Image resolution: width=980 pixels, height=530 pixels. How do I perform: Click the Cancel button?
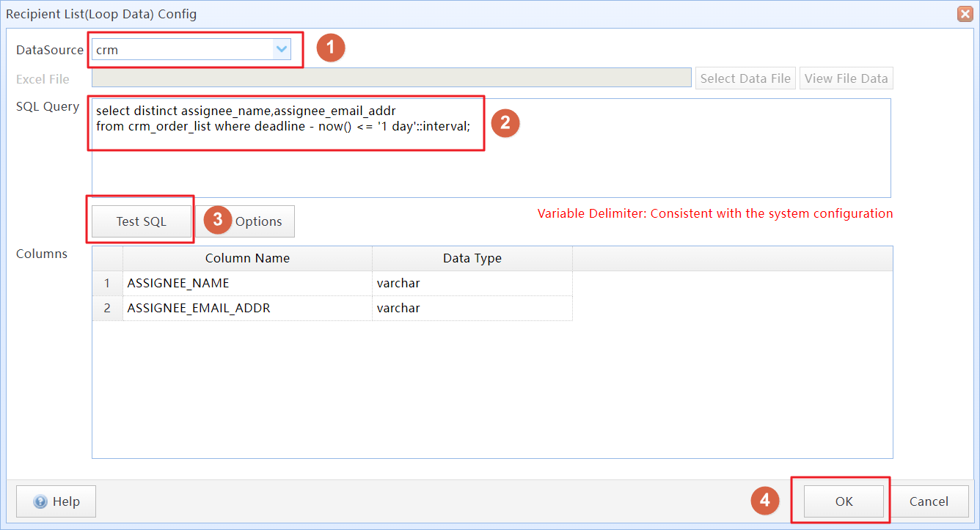pyautogui.click(x=929, y=501)
